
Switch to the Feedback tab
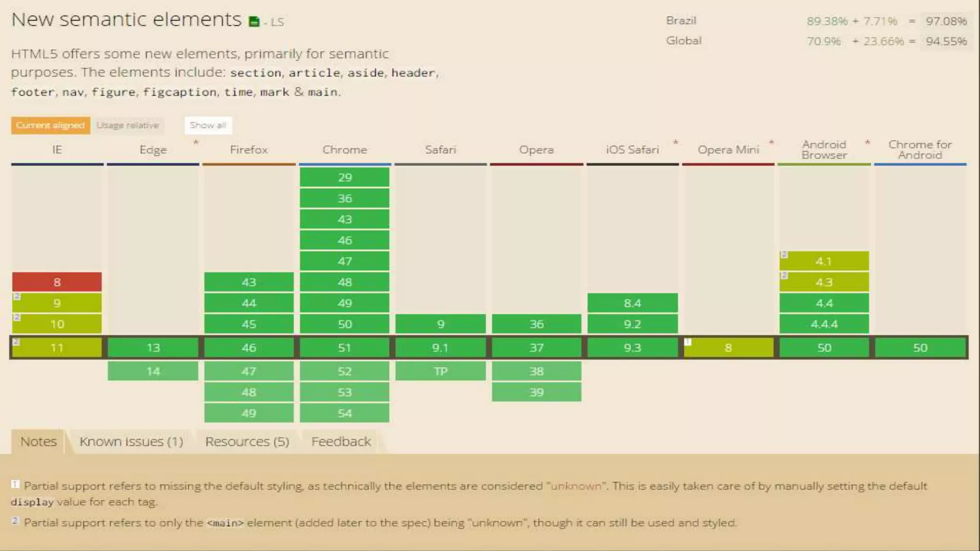coord(341,441)
